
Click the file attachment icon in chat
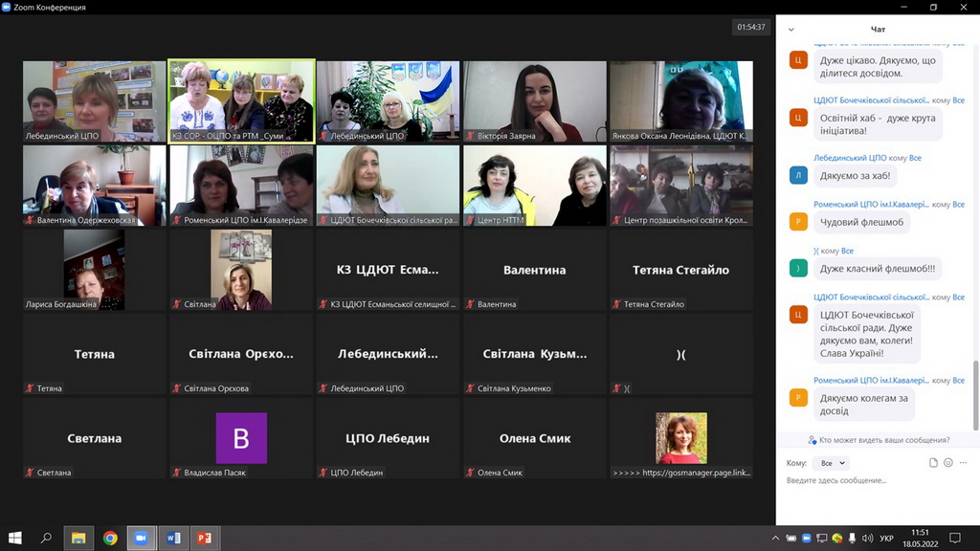[x=933, y=463]
